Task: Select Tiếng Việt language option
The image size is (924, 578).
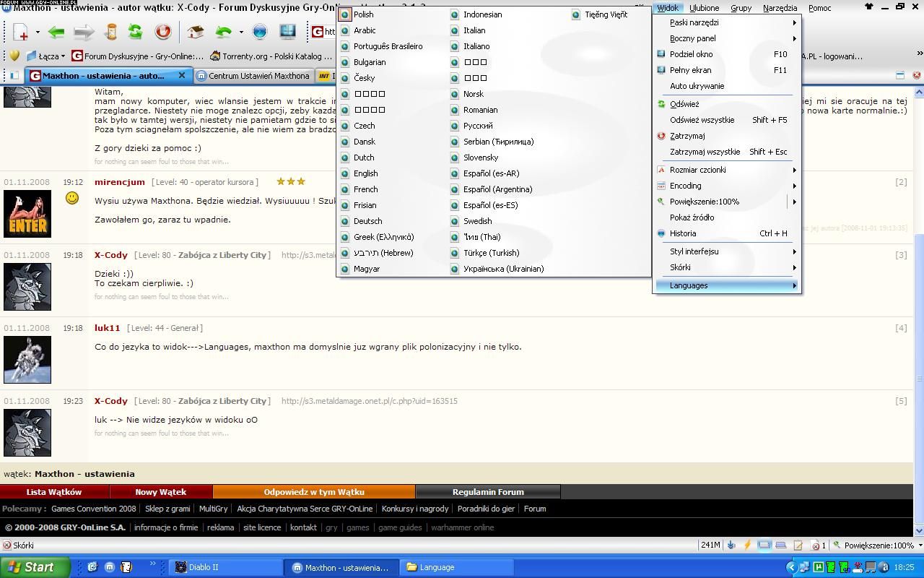Action: click(x=606, y=14)
